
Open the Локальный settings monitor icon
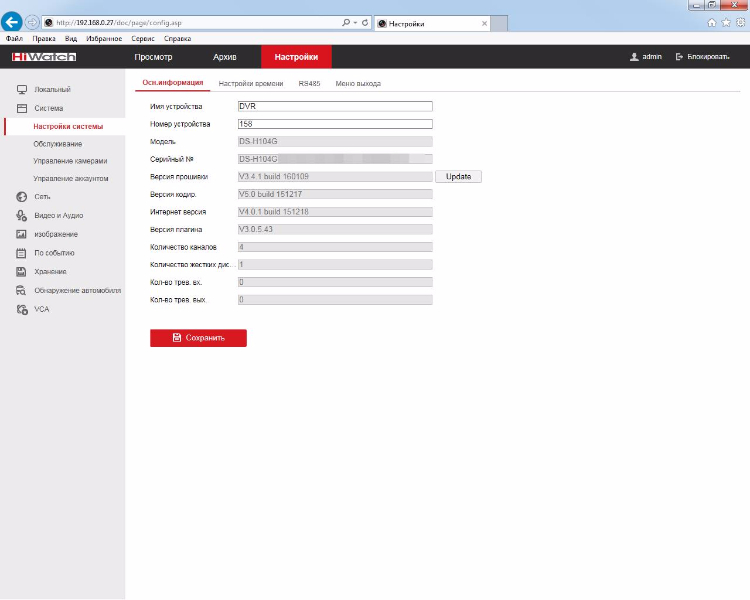coord(22,89)
